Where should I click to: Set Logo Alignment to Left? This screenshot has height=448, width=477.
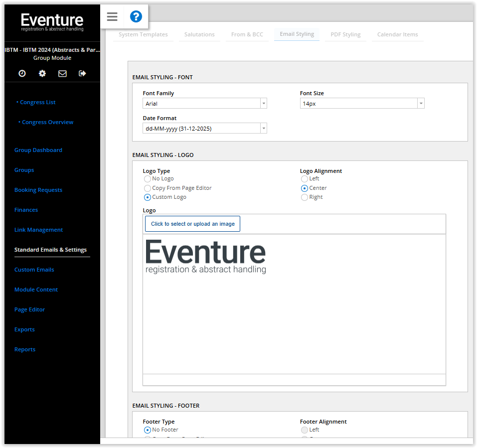coord(304,179)
